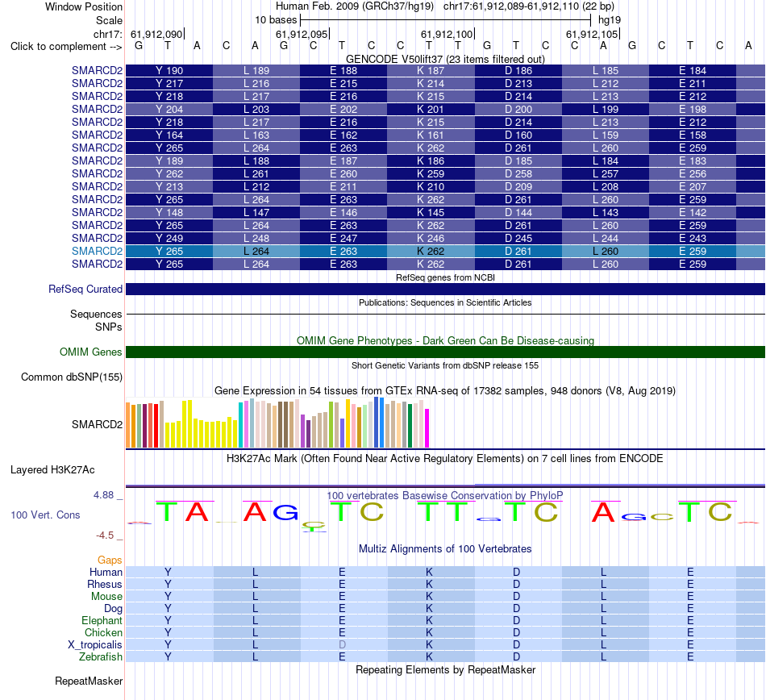Click 'Publications: Sequences in Scientific Articles' title
Image resolution: width=766 pixels, height=700 pixels.
[x=445, y=302]
